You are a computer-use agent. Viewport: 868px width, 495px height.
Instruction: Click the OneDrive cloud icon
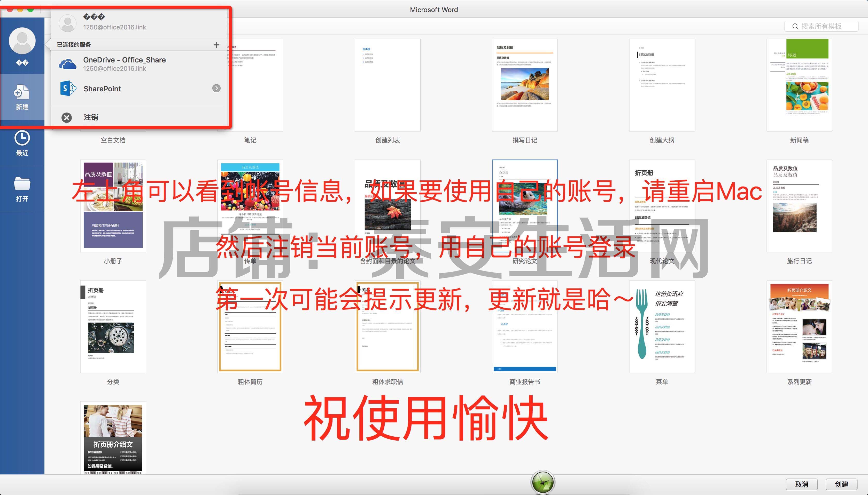coord(68,64)
